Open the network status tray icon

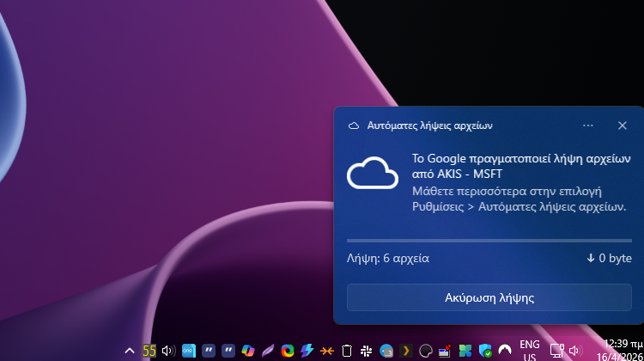tap(556, 351)
